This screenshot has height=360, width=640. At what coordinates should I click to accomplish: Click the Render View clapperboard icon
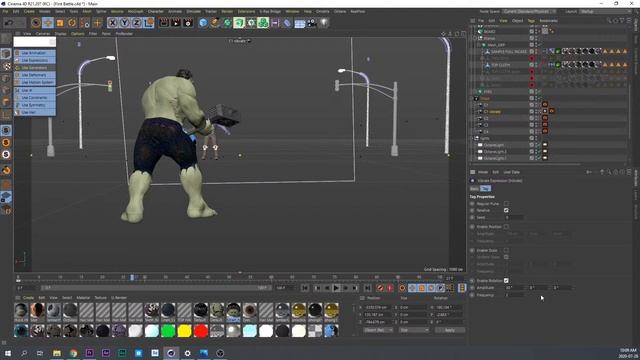click(164, 23)
